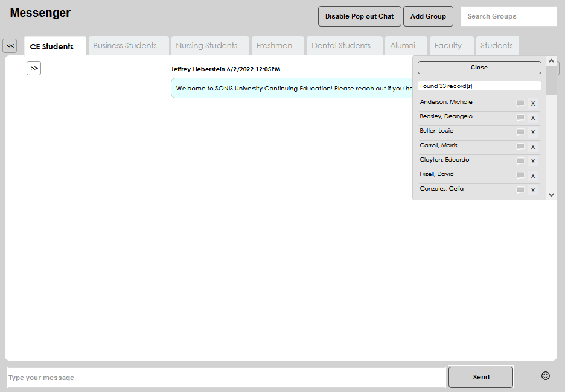Click member list scrollbar down arrow
Image resolution: width=565 pixels, height=392 pixels.
point(551,195)
